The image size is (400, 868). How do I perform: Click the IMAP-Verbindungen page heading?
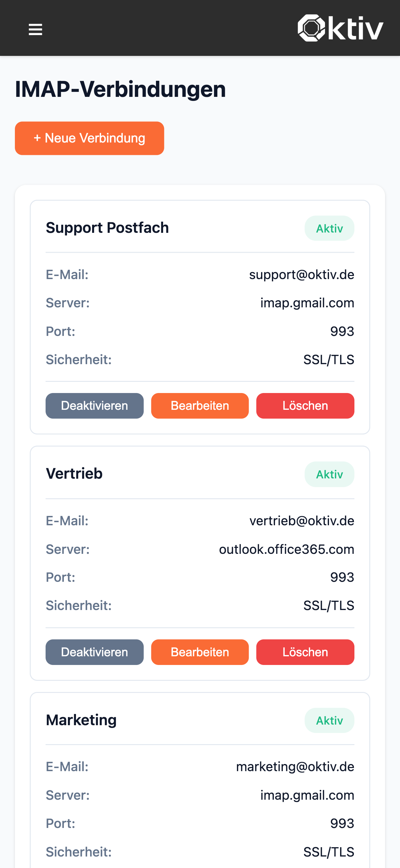120,89
